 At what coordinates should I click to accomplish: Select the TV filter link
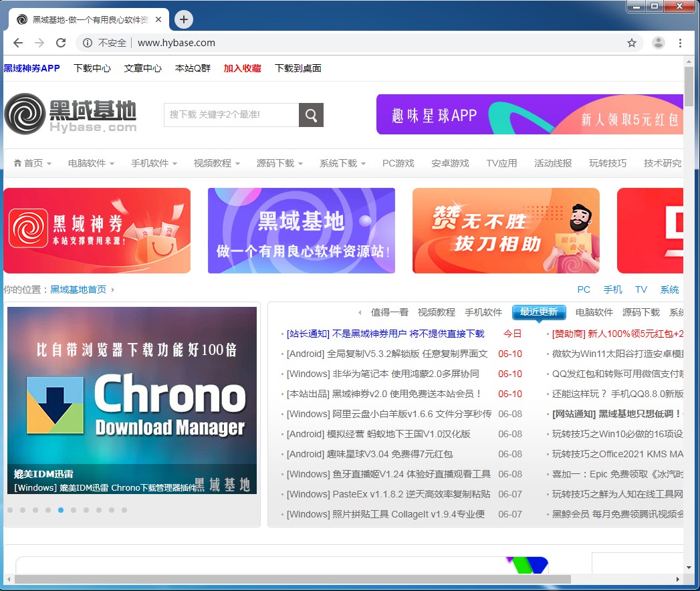click(x=641, y=289)
